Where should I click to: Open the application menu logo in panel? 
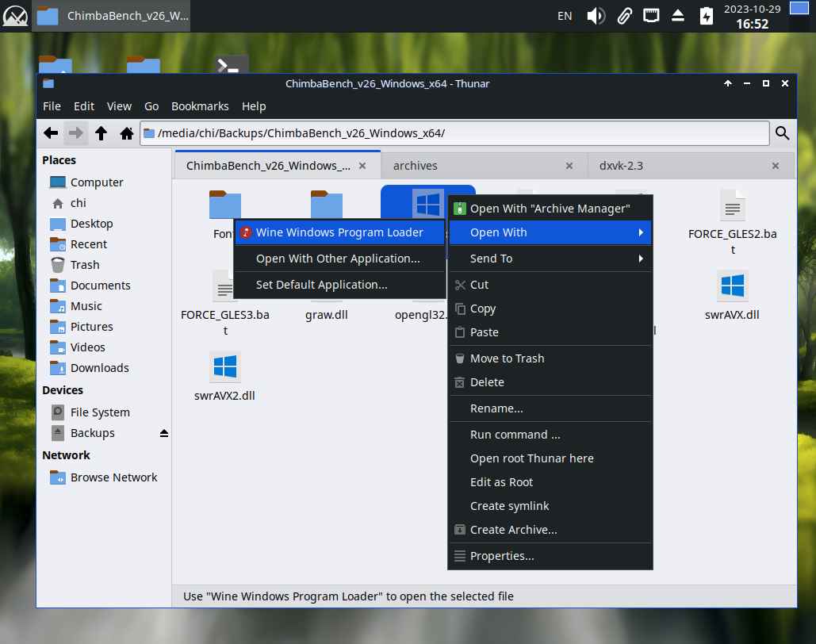pyautogui.click(x=16, y=16)
